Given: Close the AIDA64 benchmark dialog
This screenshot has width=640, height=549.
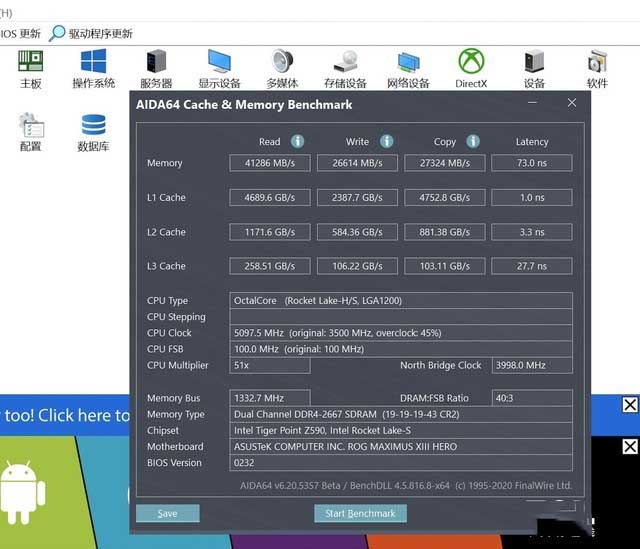Looking at the screenshot, I should (x=572, y=102).
